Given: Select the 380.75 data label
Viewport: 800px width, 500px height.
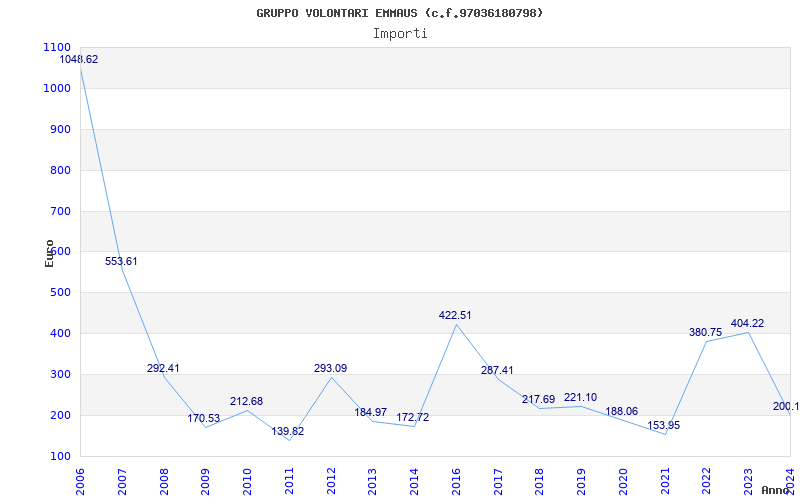Looking at the screenshot, I should [x=706, y=333].
